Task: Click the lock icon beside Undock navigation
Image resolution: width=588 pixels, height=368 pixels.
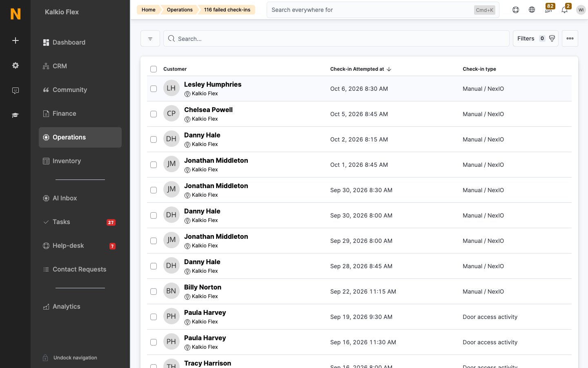Action: [x=46, y=358]
